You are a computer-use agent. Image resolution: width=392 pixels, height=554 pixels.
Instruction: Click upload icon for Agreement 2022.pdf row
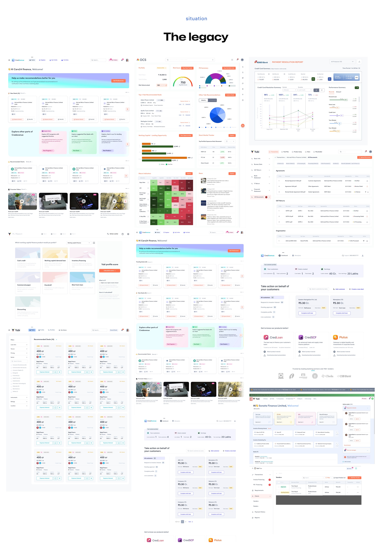coord(367,186)
